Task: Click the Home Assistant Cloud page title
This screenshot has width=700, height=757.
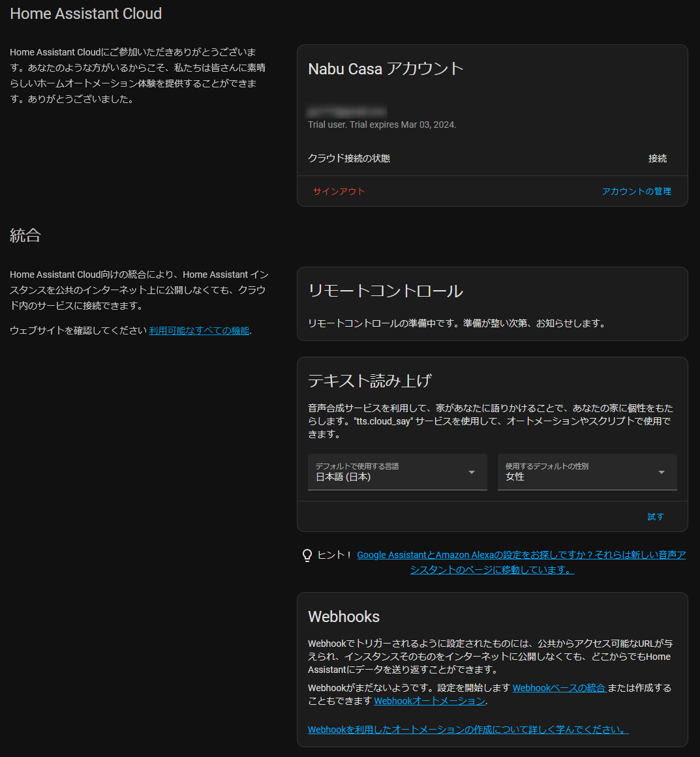Action: 86,14
